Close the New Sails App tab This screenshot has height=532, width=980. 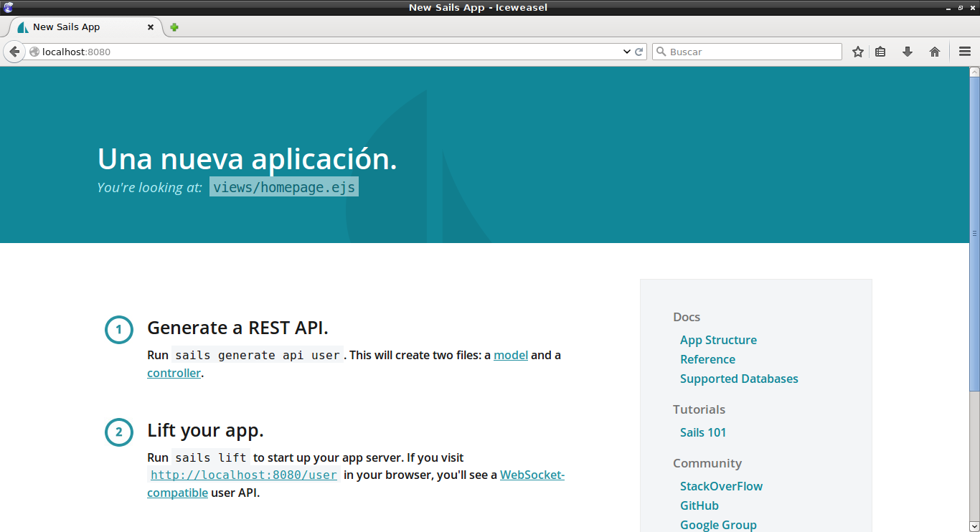point(151,27)
